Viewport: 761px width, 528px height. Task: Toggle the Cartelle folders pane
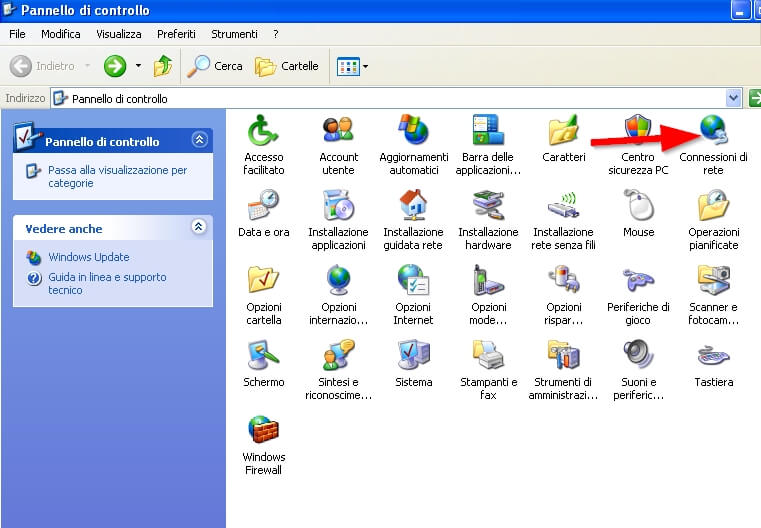coord(287,66)
